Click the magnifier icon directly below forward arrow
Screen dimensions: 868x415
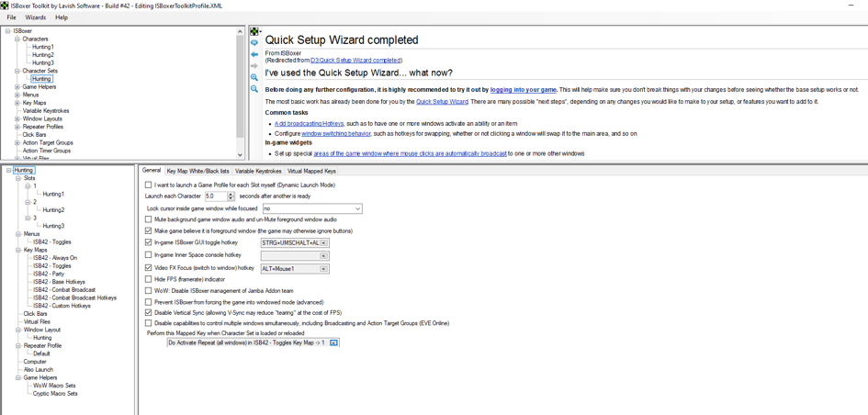click(x=254, y=77)
